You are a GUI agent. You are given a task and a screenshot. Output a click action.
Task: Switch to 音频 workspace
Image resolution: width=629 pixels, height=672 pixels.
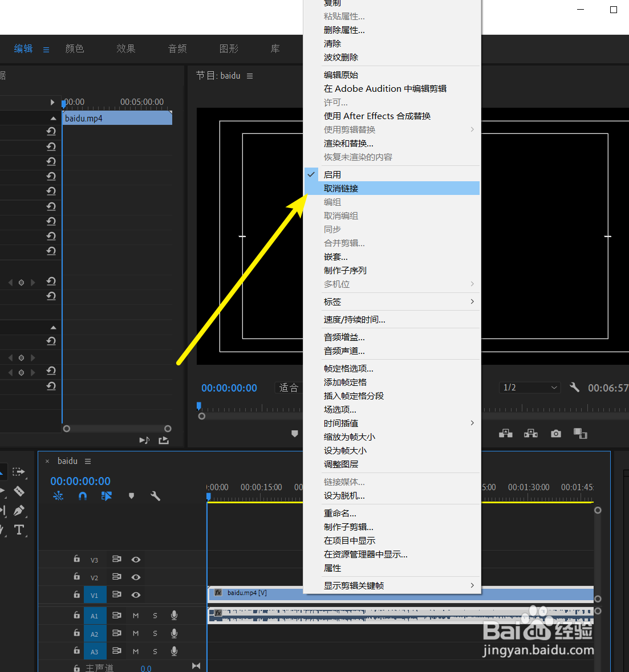[177, 48]
